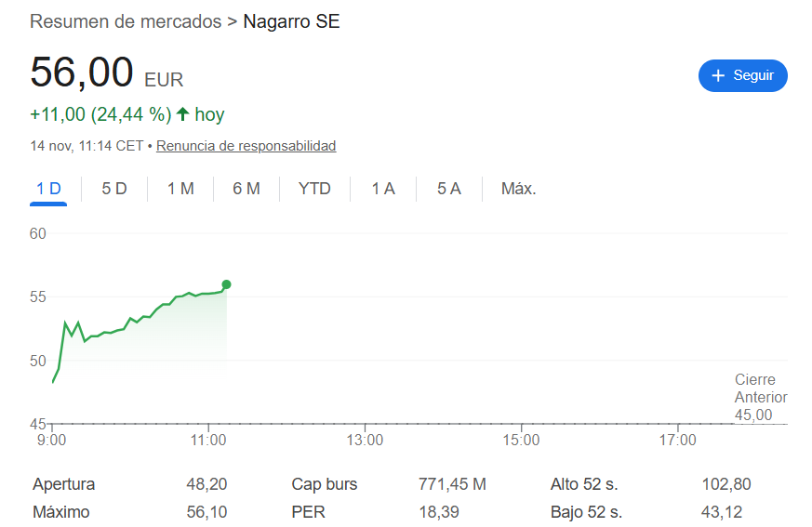Click the plus icon in Seguir

click(x=718, y=76)
